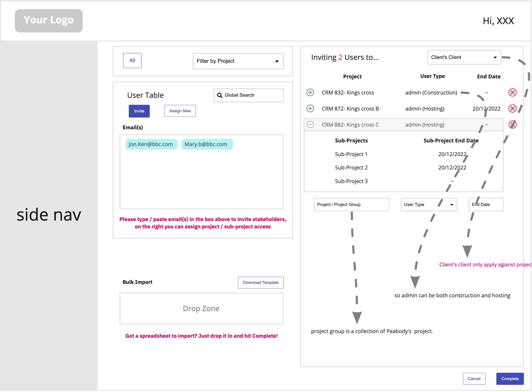Click the bulk import Drop Zone
The image size is (532, 392).
pyautogui.click(x=201, y=308)
